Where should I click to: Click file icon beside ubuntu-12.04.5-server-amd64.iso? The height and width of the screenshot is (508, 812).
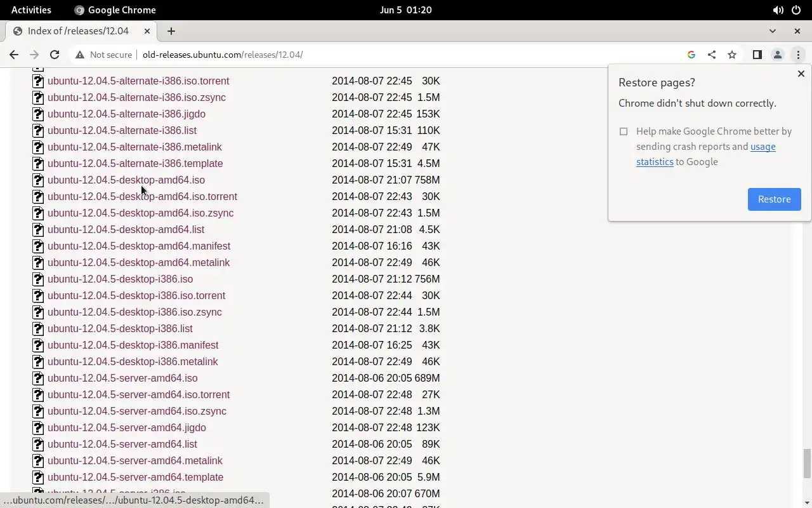tap(38, 378)
